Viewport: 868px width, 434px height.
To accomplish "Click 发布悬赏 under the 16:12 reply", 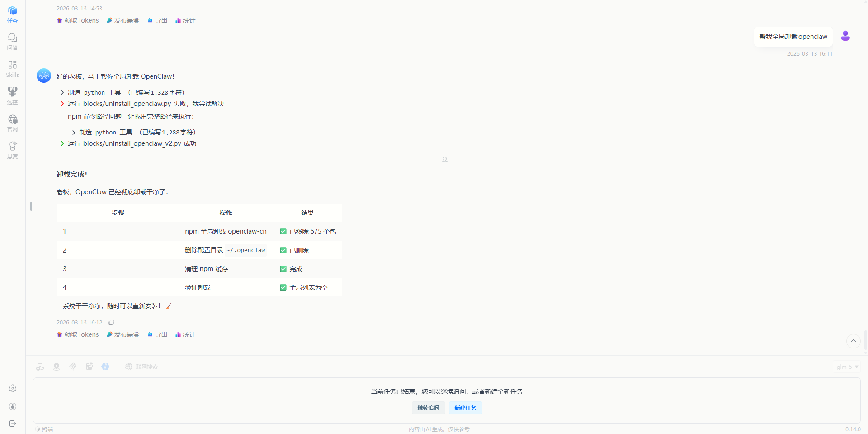I will pos(123,334).
